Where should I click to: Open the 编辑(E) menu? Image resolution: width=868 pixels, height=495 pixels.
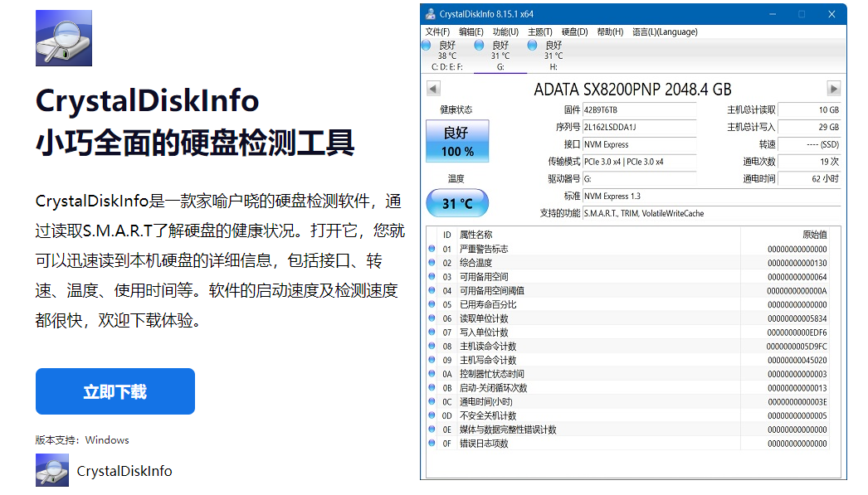471,32
